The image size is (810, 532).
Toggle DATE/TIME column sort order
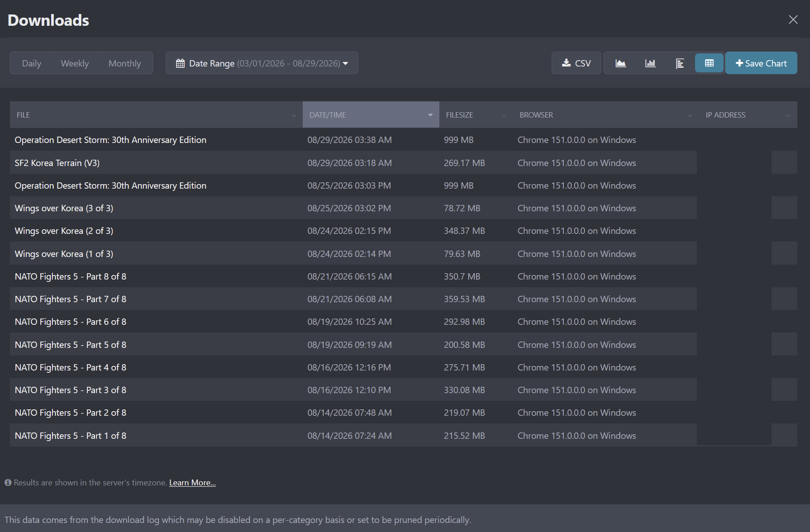point(371,115)
